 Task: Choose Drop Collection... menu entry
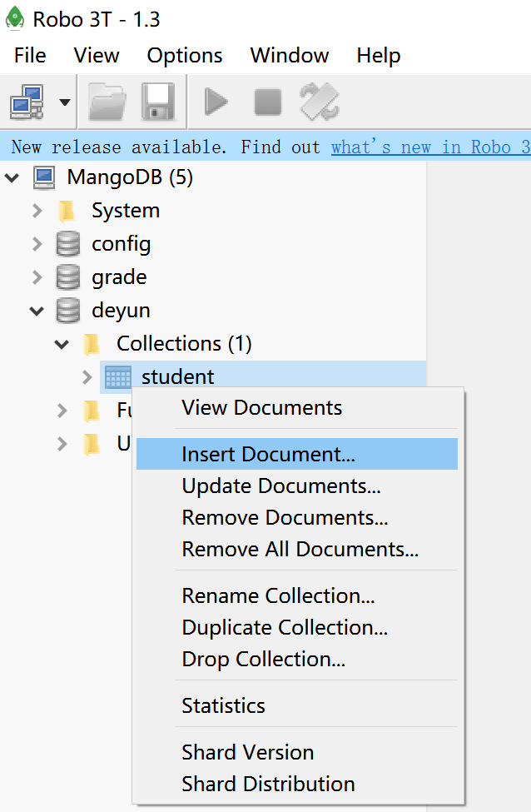[297, 659]
